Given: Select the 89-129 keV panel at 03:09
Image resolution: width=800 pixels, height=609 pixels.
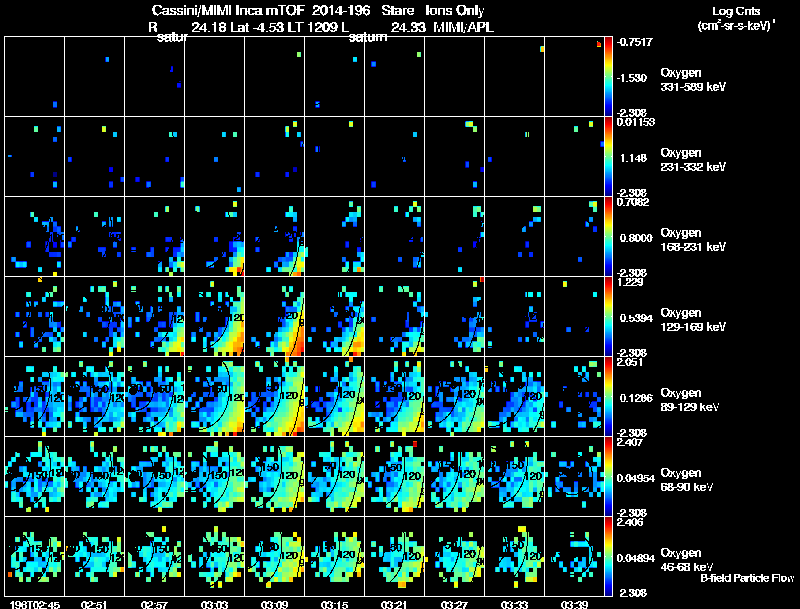Looking at the screenshot, I should (274, 397).
